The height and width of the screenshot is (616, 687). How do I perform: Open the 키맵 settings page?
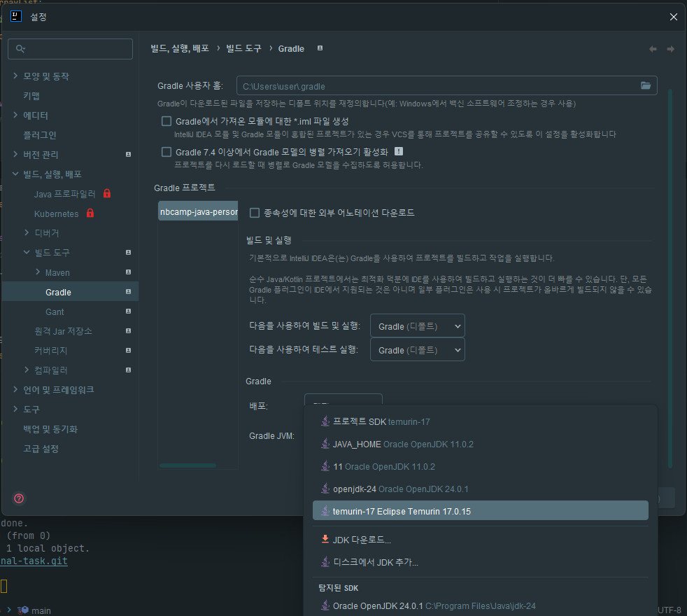(x=31, y=96)
